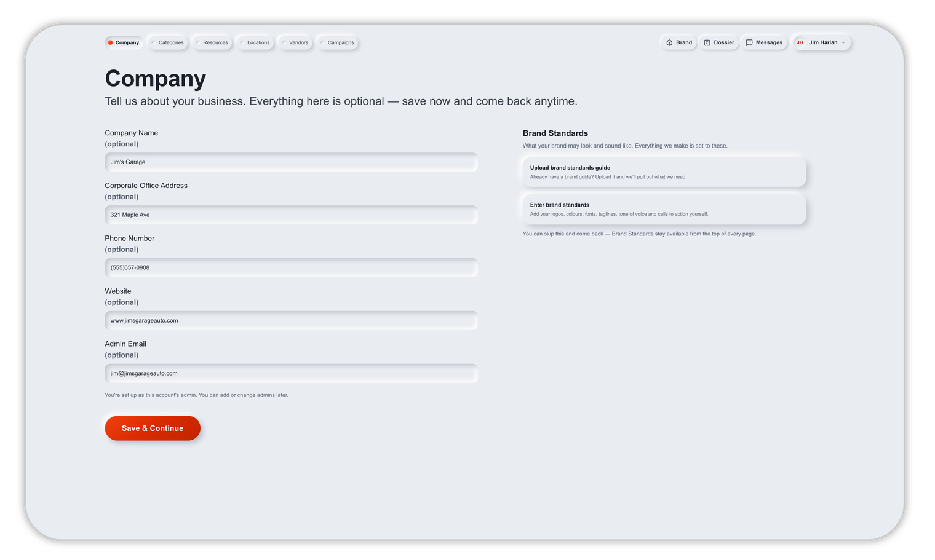Image resolution: width=935 pixels, height=560 pixels.
Task: Click the cube icon for Brand
Action: click(x=669, y=43)
